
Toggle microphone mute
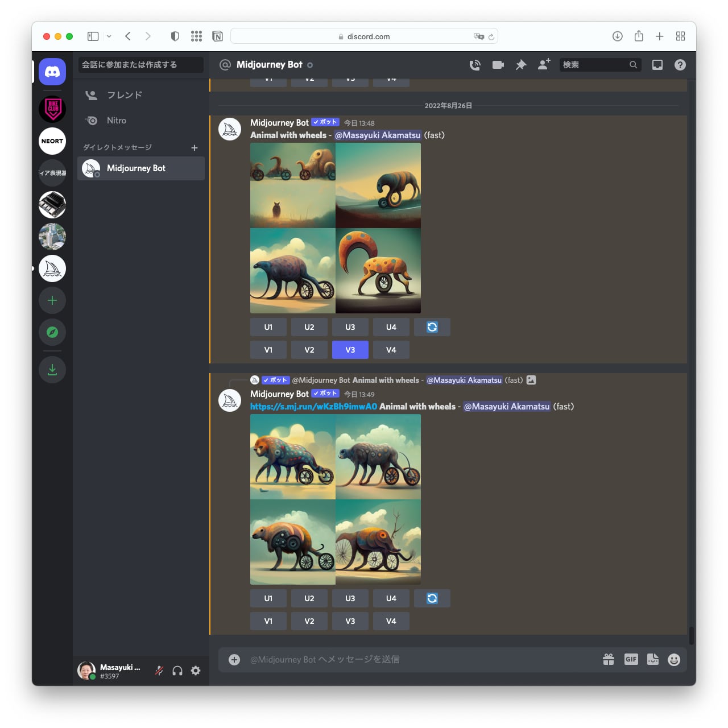coord(159,671)
